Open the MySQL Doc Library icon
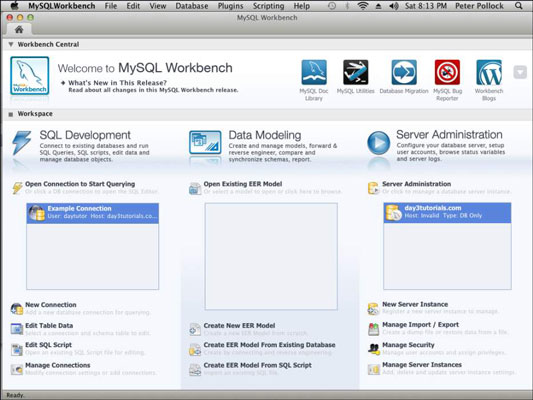 pyautogui.click(x=314, y=72)
